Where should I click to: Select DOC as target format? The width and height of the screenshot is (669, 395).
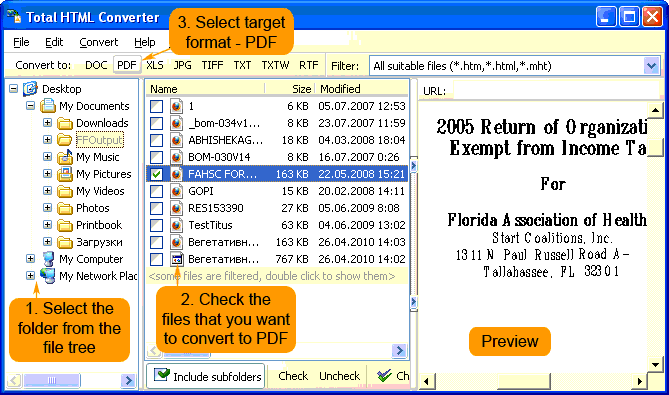coord(96,65)
